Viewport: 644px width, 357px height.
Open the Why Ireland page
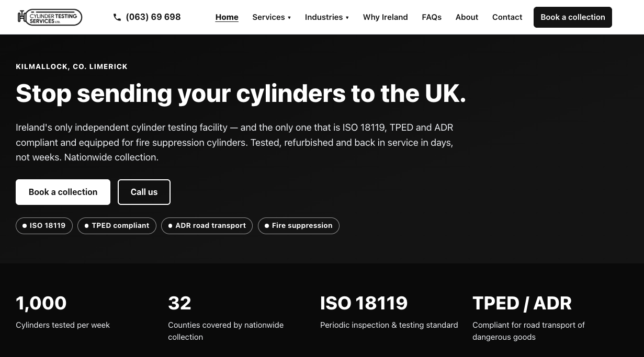(x=386, y=17)
